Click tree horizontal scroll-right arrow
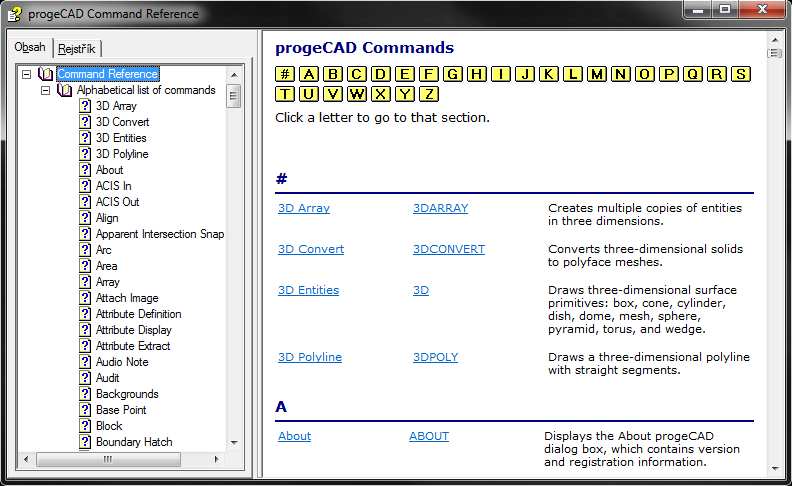Image resolution: width=792 pixels, height=486 pixels. (217, 459)
